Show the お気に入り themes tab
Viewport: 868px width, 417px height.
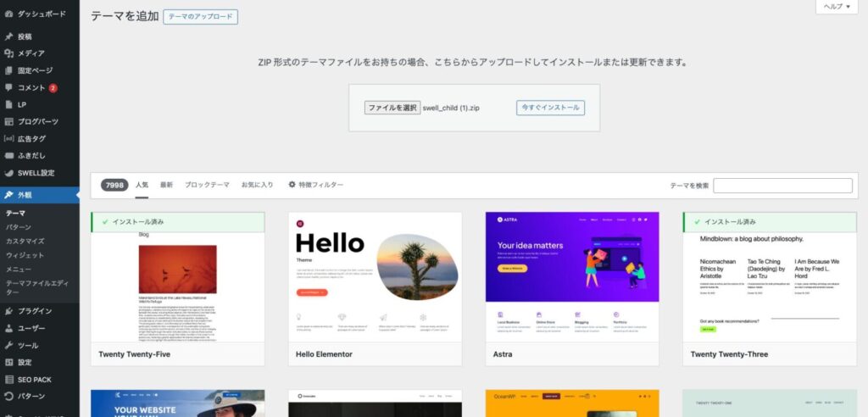(x=257, y=185)
